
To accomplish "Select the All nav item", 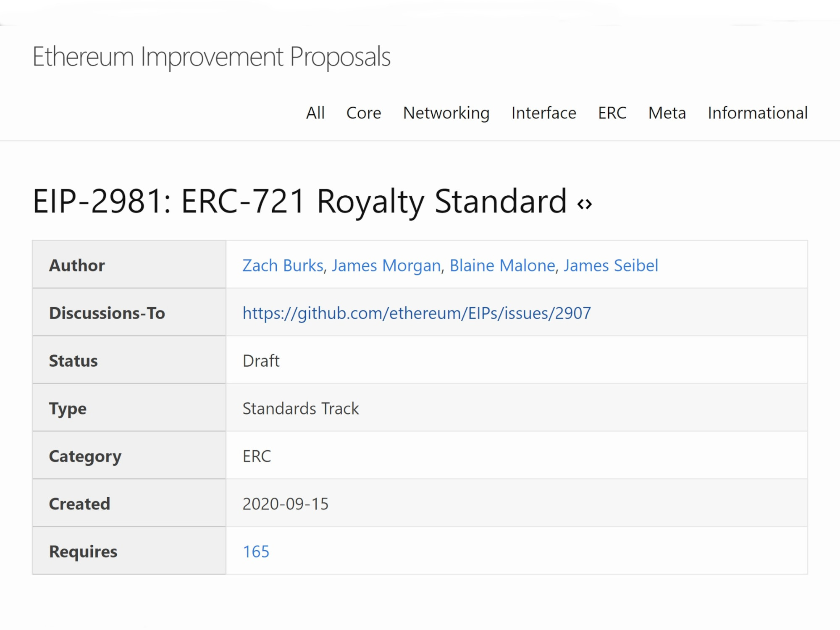I will 315,113.
